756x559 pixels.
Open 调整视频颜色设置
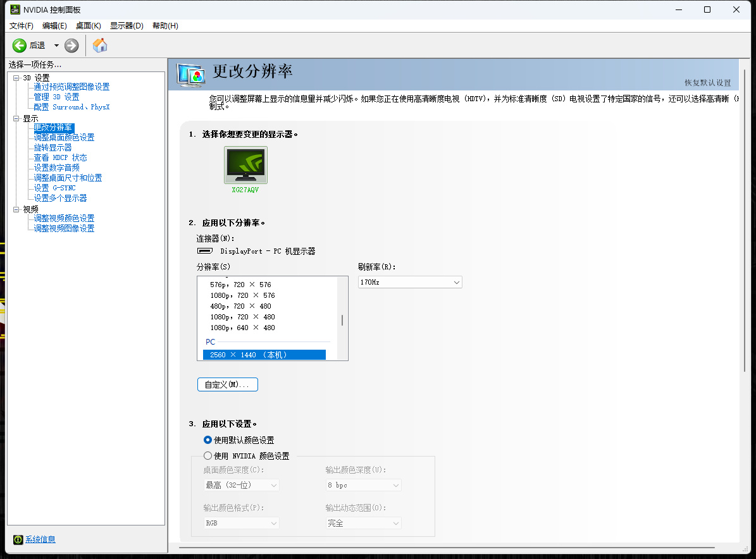pos(64,218)
